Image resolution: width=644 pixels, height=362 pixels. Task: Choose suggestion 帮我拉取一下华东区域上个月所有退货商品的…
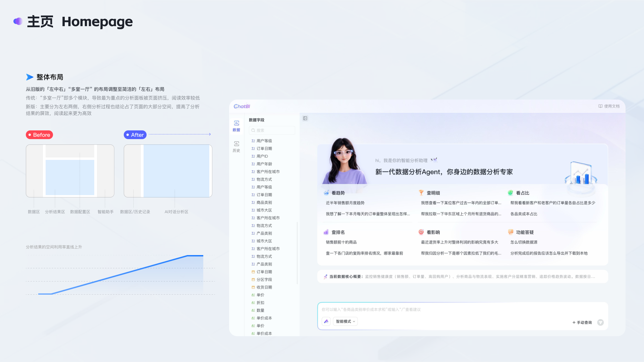coord(461,214)
